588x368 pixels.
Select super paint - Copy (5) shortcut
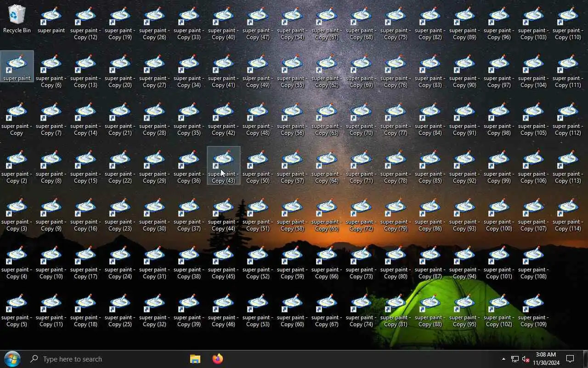click(17, 310)
